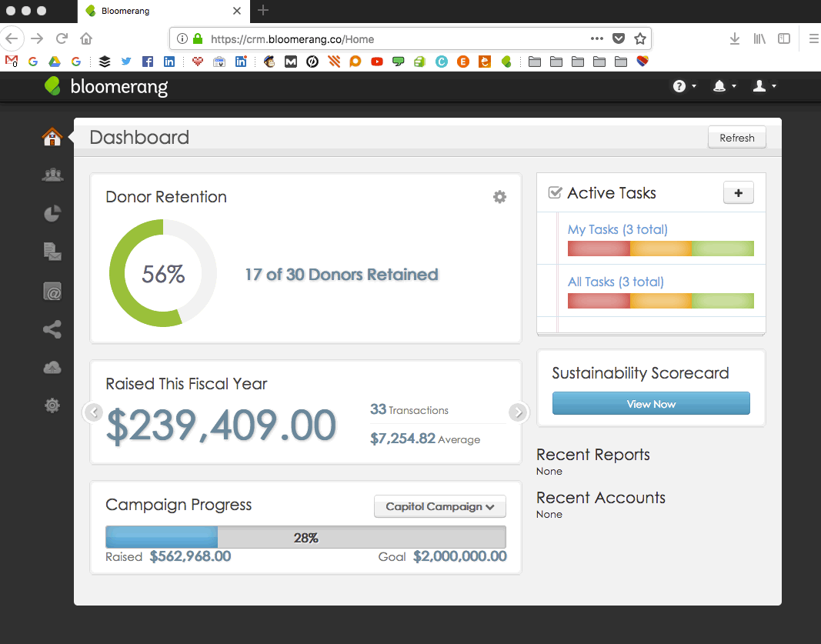Show previous fiscal summary with left arrow
This screenshot has width=821, height=644.
[94, 412]
